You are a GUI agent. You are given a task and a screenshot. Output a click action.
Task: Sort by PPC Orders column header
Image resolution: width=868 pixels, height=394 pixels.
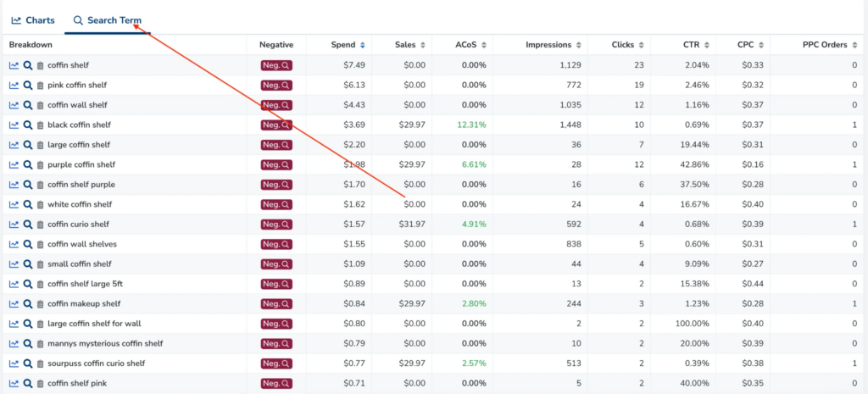point(829,45)
